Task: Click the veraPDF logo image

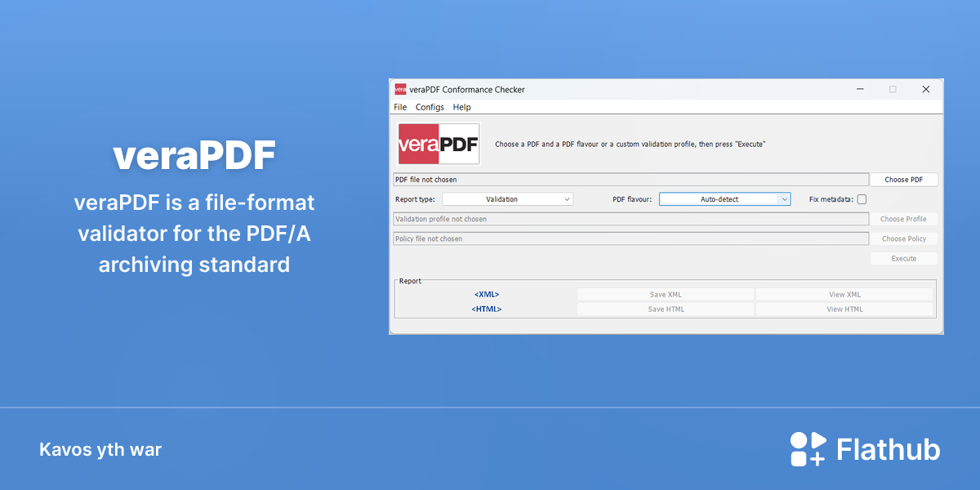Action: [x=439, y=144]
